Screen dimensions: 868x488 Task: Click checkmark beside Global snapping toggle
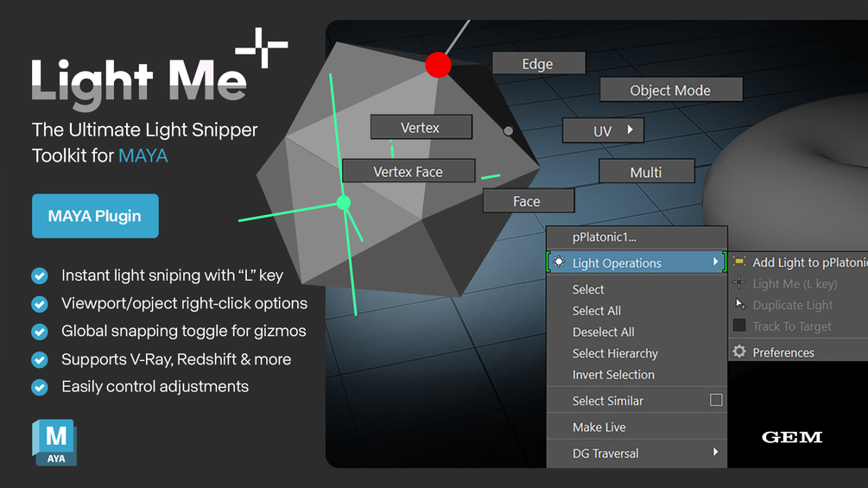[x=40, y=332]
